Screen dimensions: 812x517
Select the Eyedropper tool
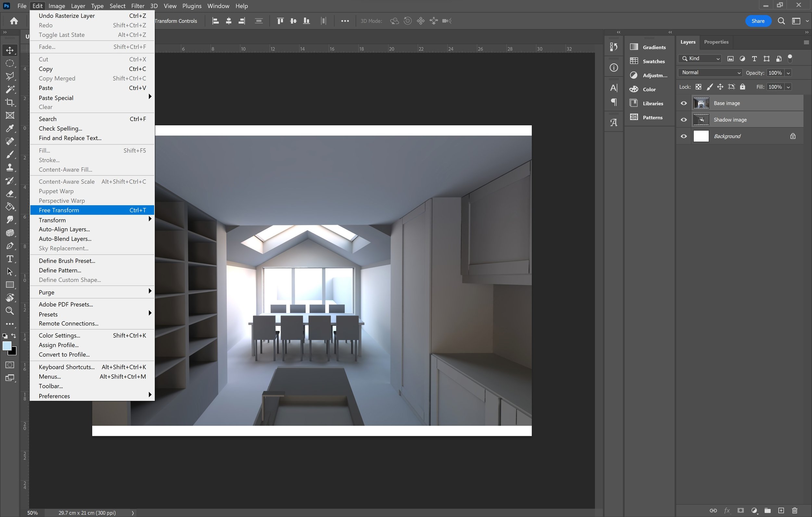pos(10,128)
